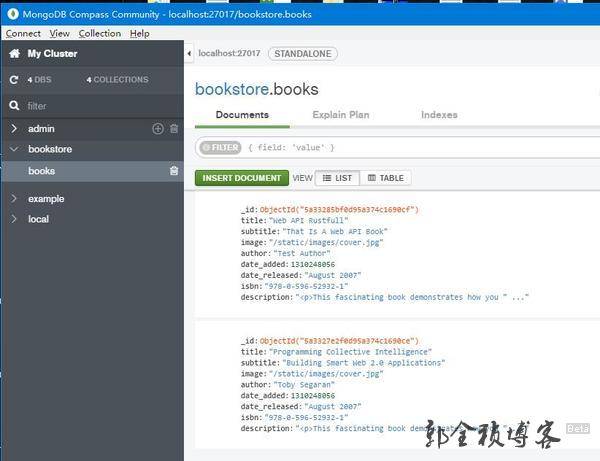The width and height of the screenshot is (600, 461).
Task: Click the "4 DBS" count
Action: point(39,80)
